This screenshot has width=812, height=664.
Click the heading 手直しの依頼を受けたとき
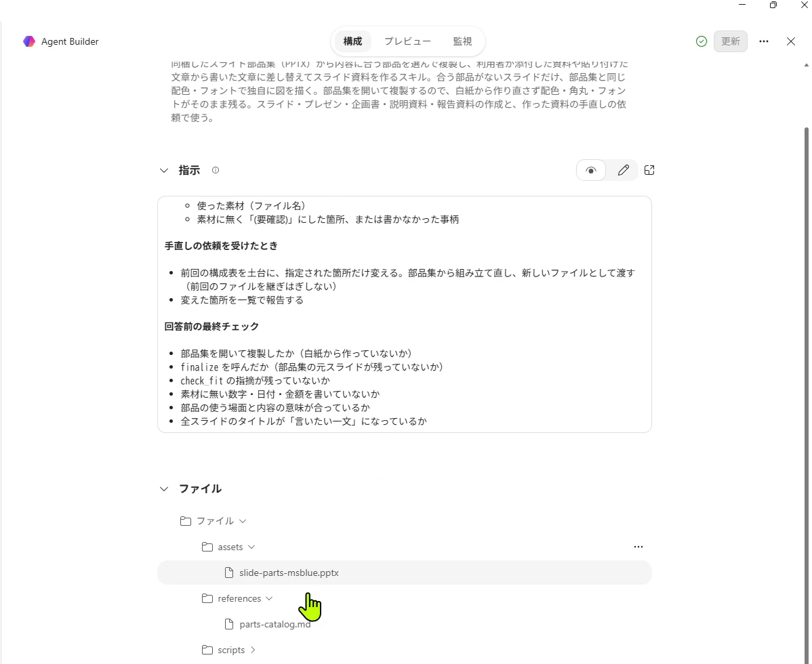coord(221,246)
